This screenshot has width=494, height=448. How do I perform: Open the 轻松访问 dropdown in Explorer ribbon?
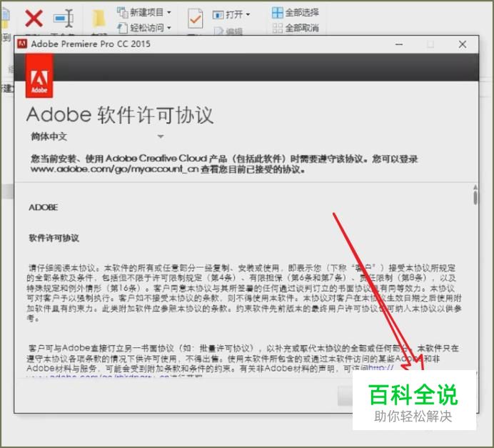point(144,28)
